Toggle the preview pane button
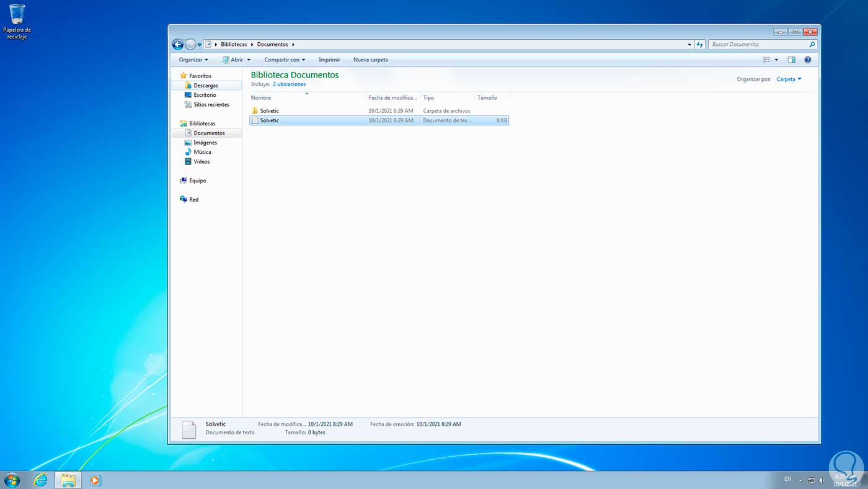This screenshot has height=489, width=868. coord(792,60)
